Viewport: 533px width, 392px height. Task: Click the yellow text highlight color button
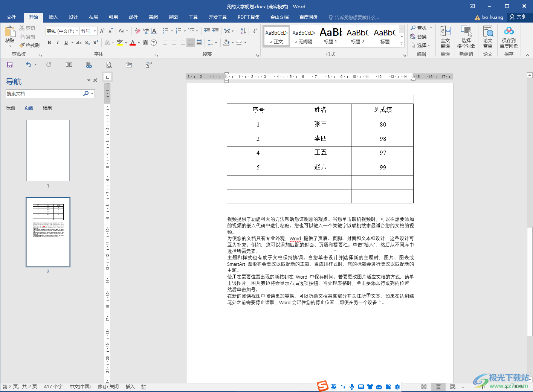[120, 43]
